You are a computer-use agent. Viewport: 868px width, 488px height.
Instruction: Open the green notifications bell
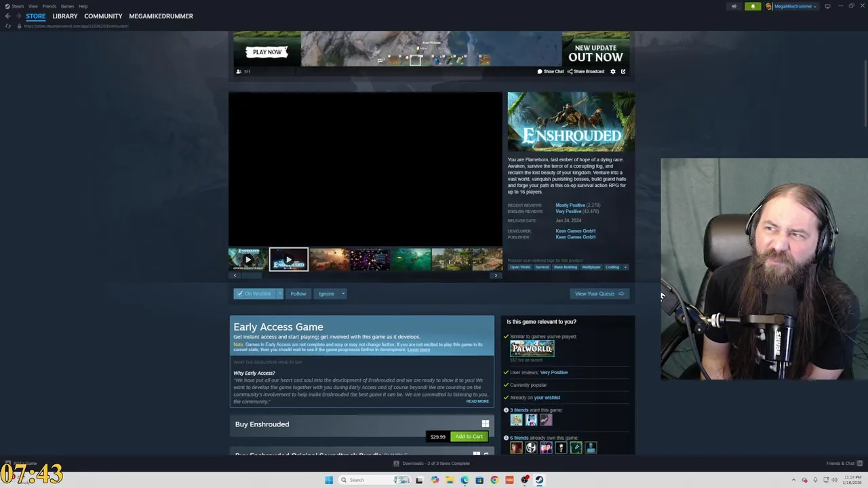[x=753, y=6]
